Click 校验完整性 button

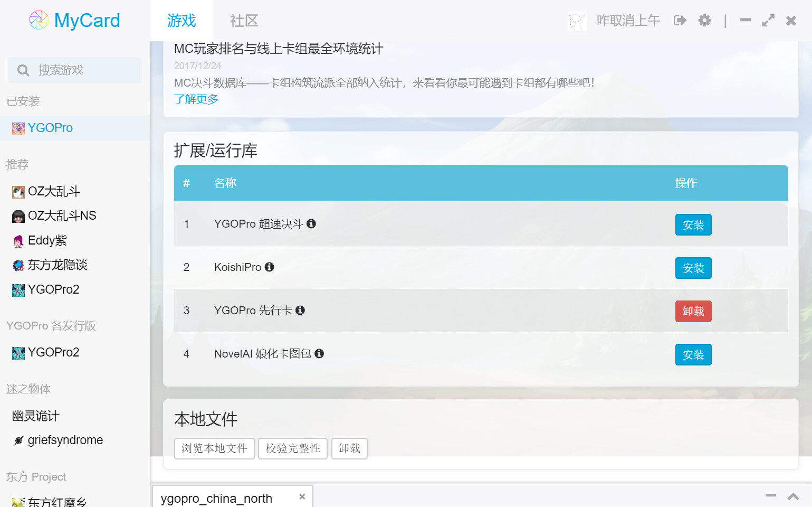coord(293,448)
